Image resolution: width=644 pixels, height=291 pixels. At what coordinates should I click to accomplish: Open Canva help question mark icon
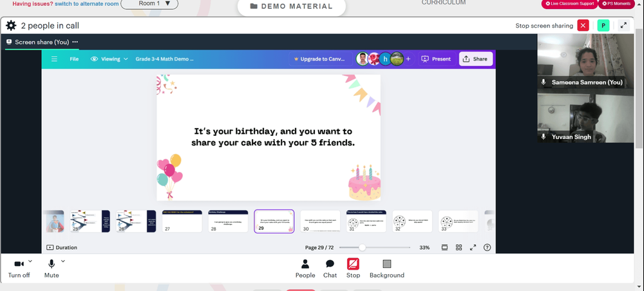[x=487, y=247]
